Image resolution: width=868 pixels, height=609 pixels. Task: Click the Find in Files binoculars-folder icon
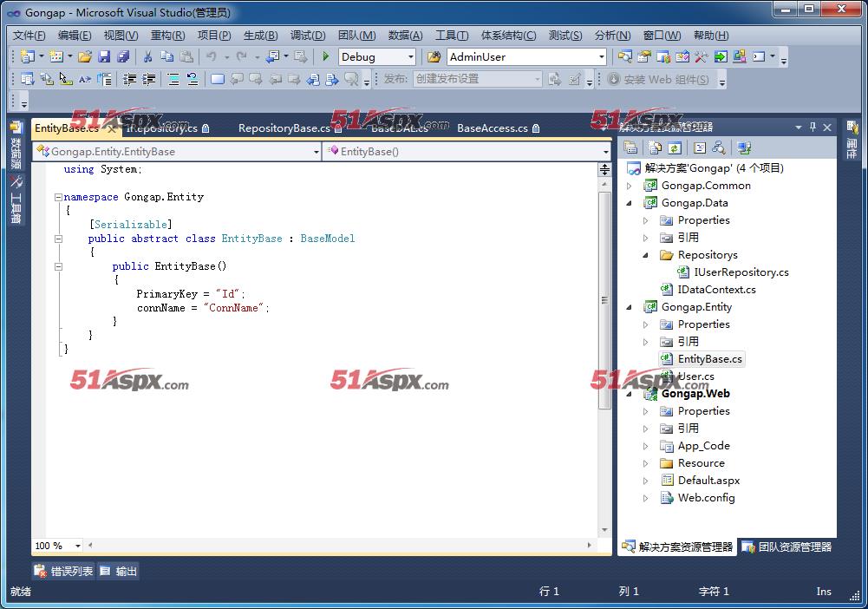tap(434, 56)
